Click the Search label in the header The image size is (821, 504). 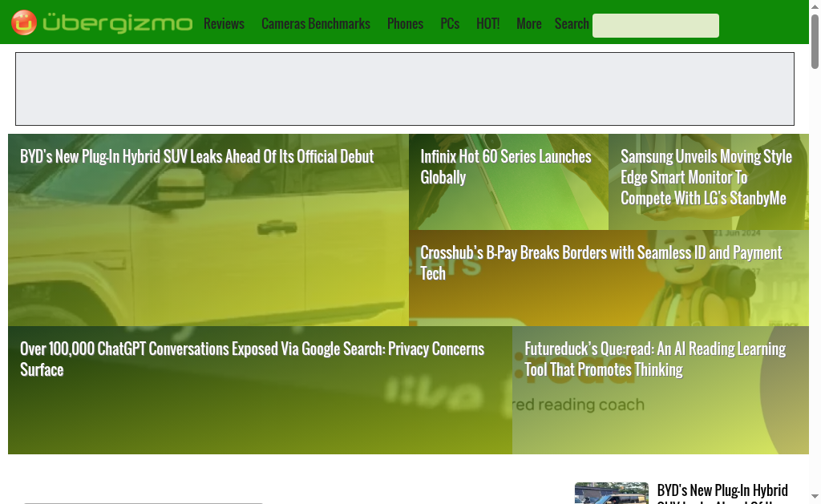(x=572, y=24)
